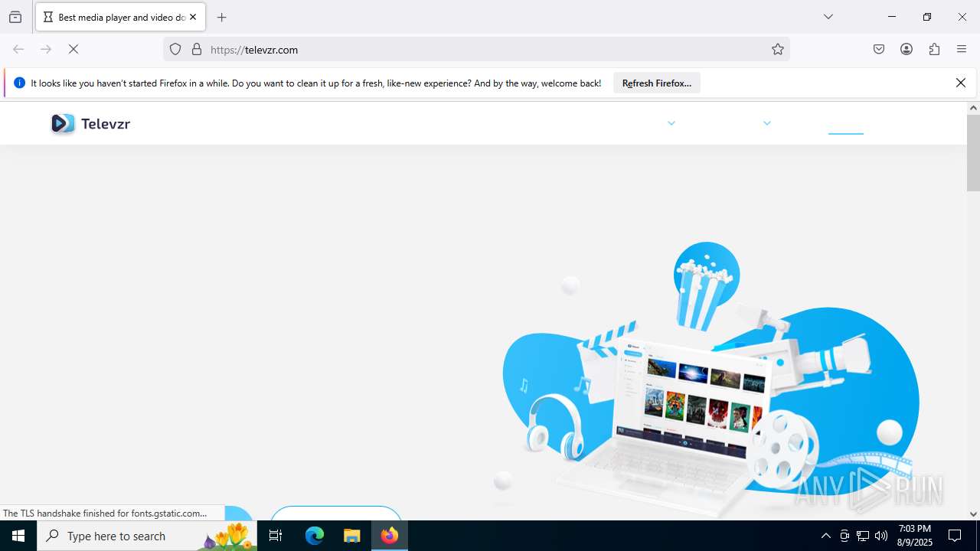Open Firefox recent browsing list icon
This screenshot has width=980, height=551.
[x=15, y=17]
